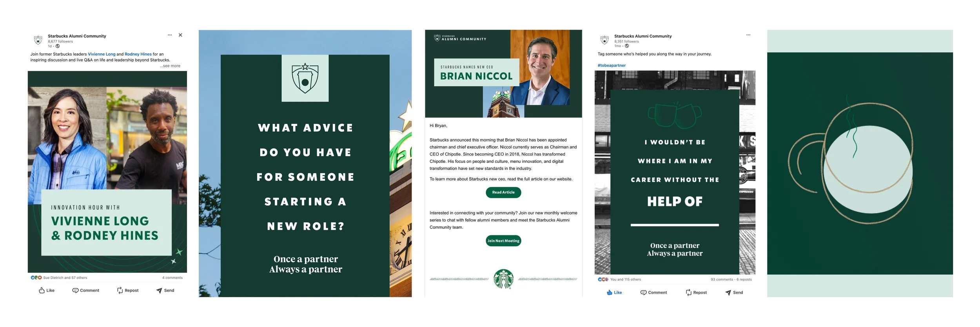Open reactions from You and 115 others

coord(626,280)
